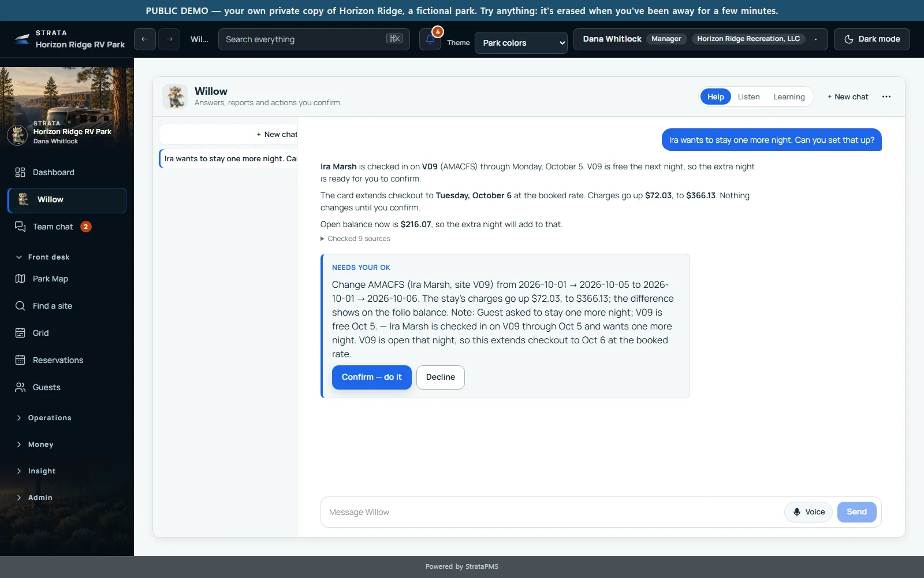Open the Grid view in sidebar
924x578 pixels.
click(67, 333)
